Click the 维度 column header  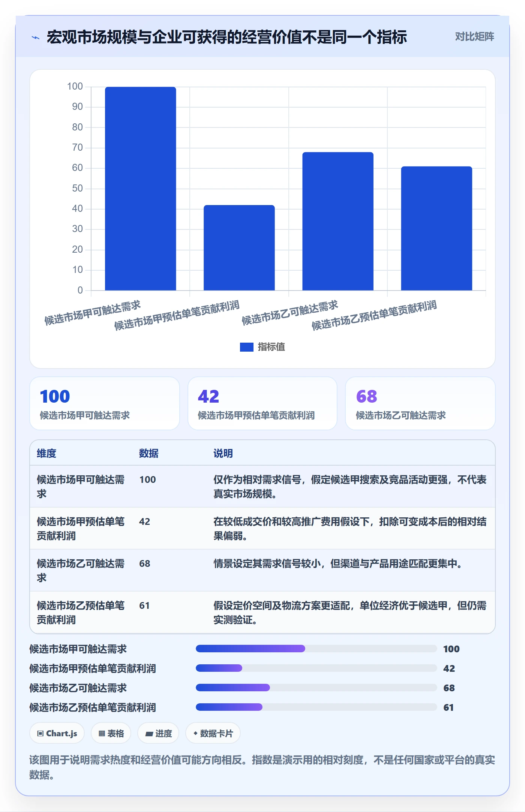click(46, 453)
